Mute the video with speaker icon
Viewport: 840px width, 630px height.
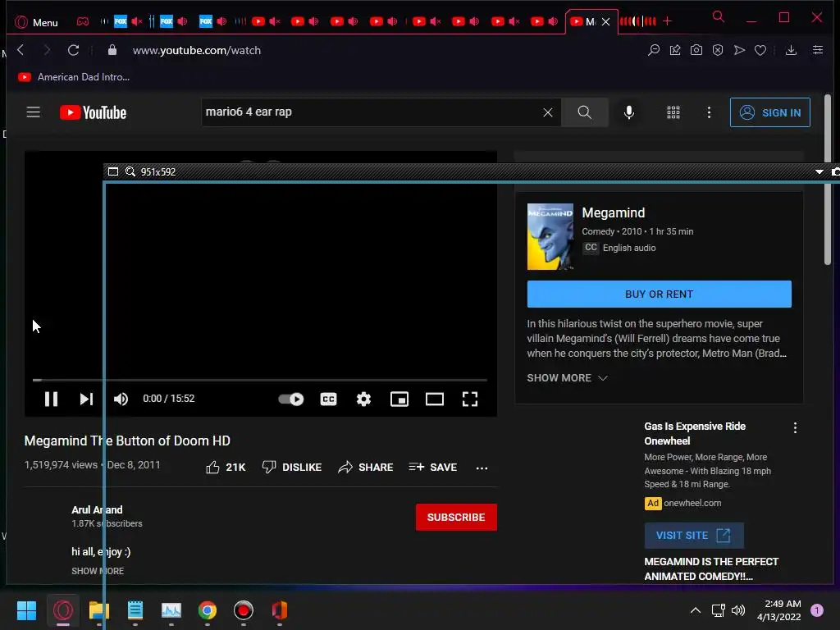[x=121, y=399]
